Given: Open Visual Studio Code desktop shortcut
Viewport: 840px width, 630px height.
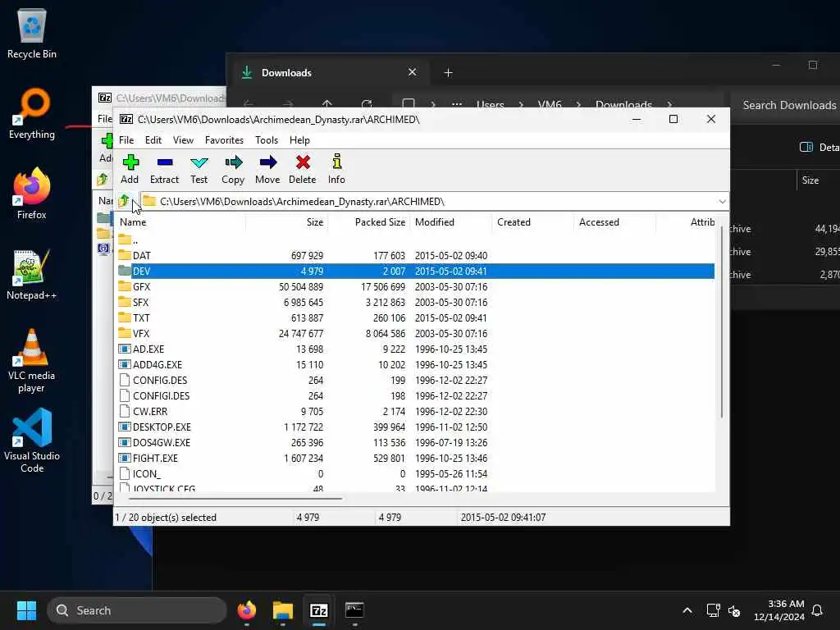Looking at the screenshot, I should pos(32,441).
